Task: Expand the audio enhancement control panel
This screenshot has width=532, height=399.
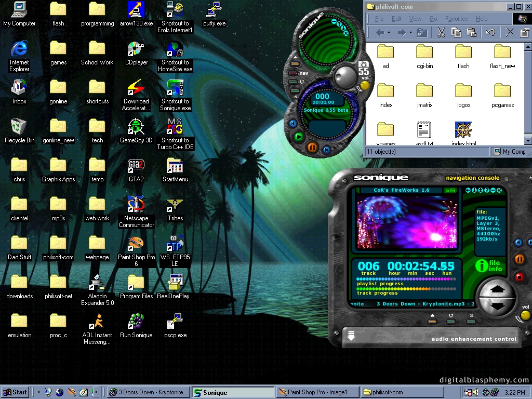Action: pos(351,336)
